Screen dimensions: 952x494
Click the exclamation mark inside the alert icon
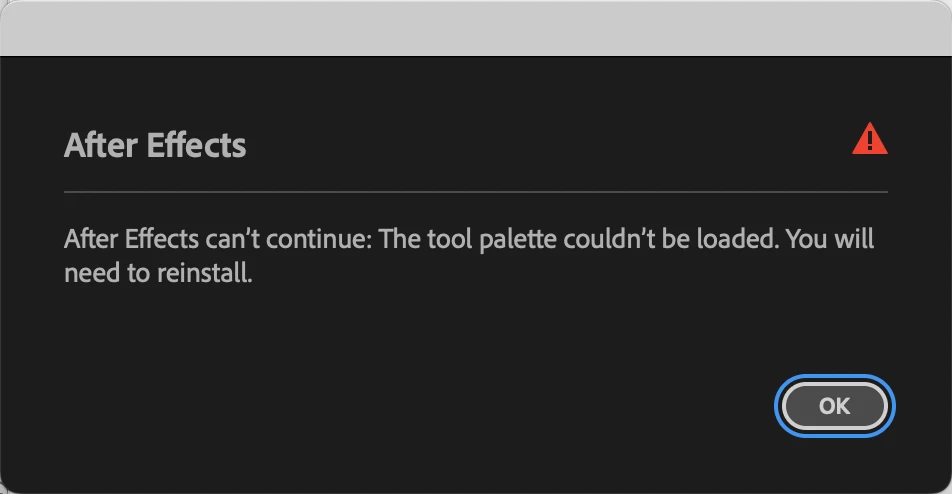tap(870, 141)
